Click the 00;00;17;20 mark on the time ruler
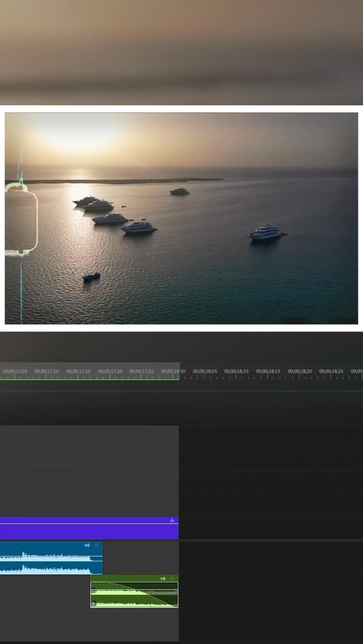Screen dimensions: 363x644 [110, 371]
